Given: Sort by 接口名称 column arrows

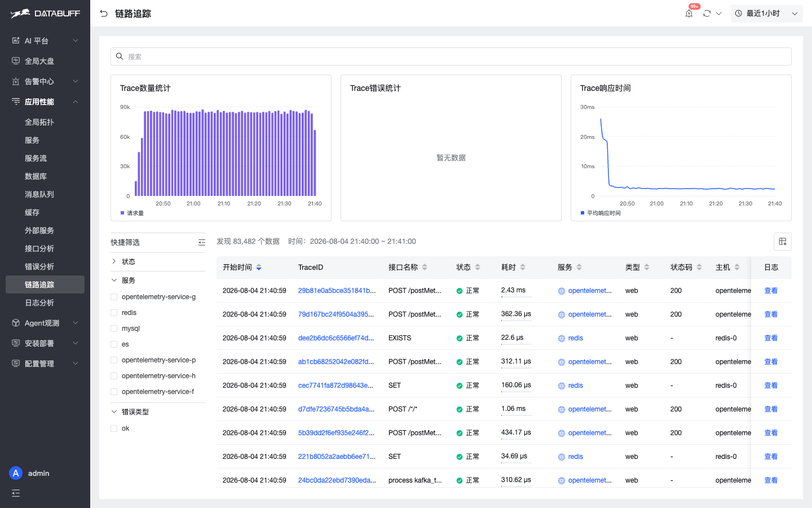Looking at the screenshot, I should pyautogui.click(x=425, y=268).
